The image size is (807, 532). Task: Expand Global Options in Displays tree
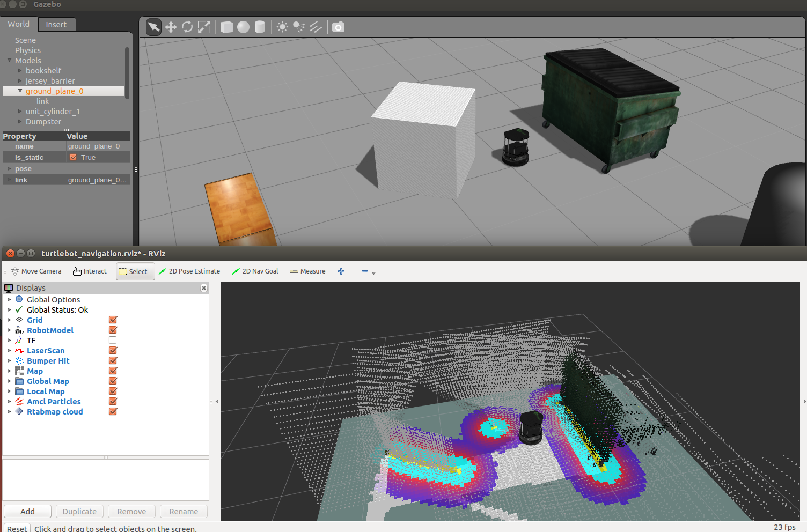pos(9,299)
